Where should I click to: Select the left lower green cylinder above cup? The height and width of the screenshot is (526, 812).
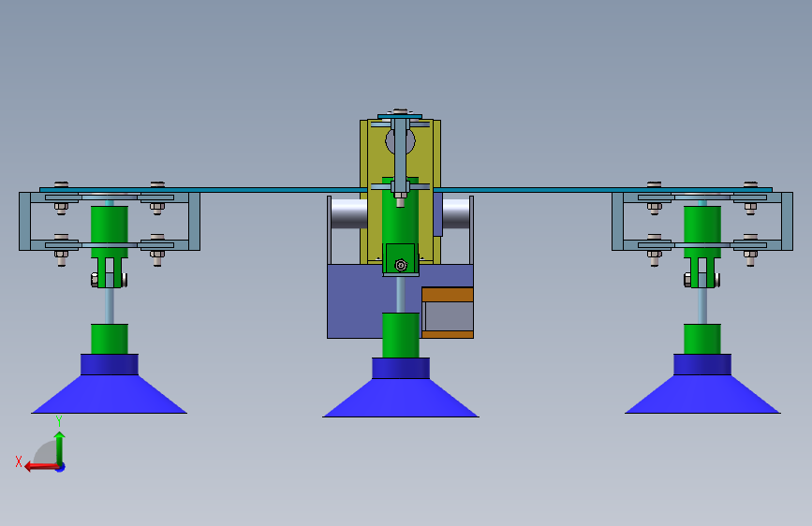tap(110, 339)
